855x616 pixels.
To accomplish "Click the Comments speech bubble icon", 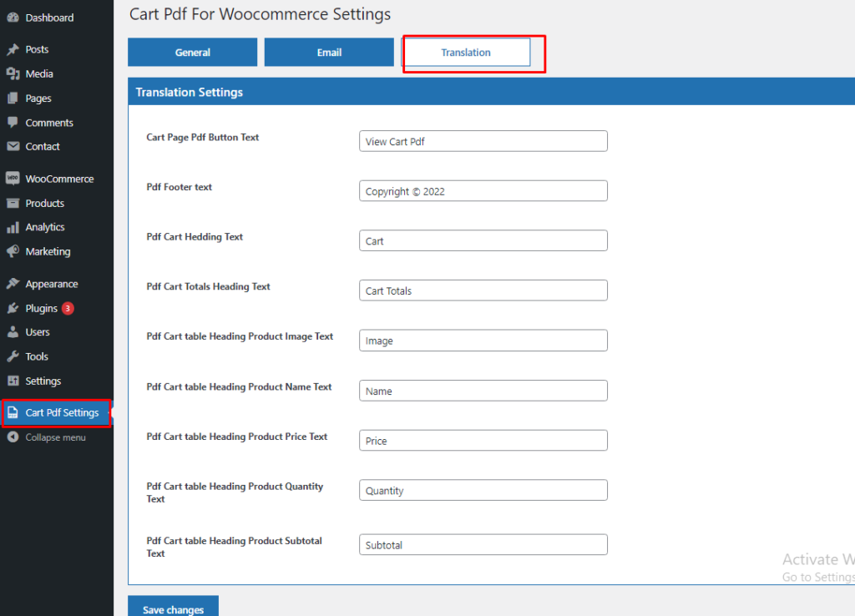I will [x=13, y=122].
